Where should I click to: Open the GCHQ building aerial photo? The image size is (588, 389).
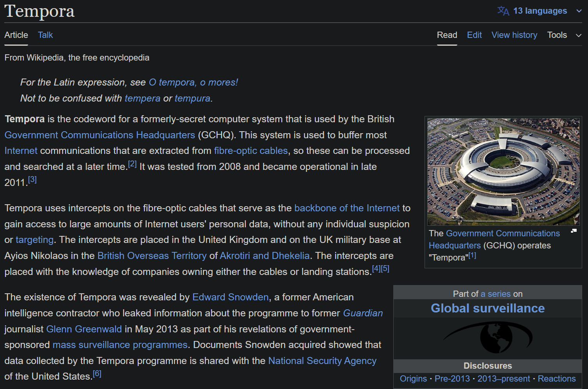503,172
